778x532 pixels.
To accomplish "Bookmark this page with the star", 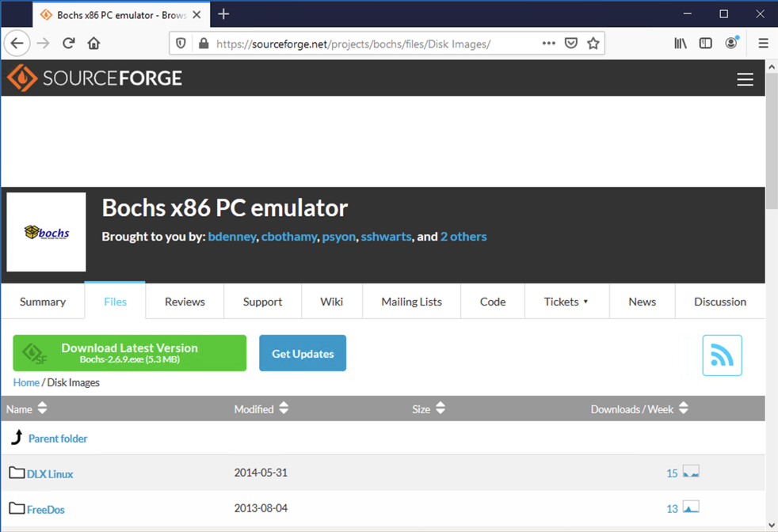I will pos(593,44).
